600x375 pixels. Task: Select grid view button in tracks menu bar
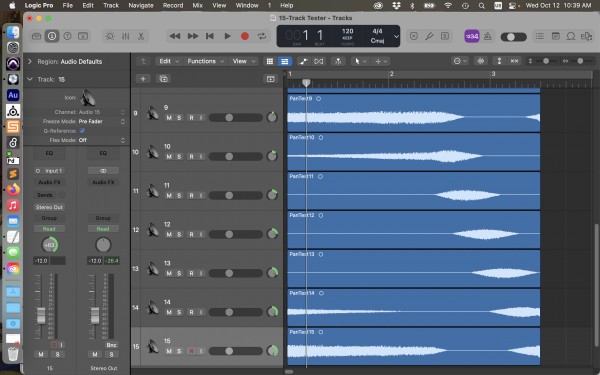pyautogui.click(x=270, y=61)
